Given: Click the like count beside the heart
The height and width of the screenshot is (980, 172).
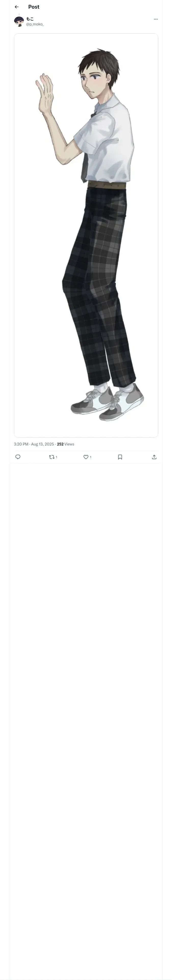Looking at the screenshot, I should pos(91,457).
